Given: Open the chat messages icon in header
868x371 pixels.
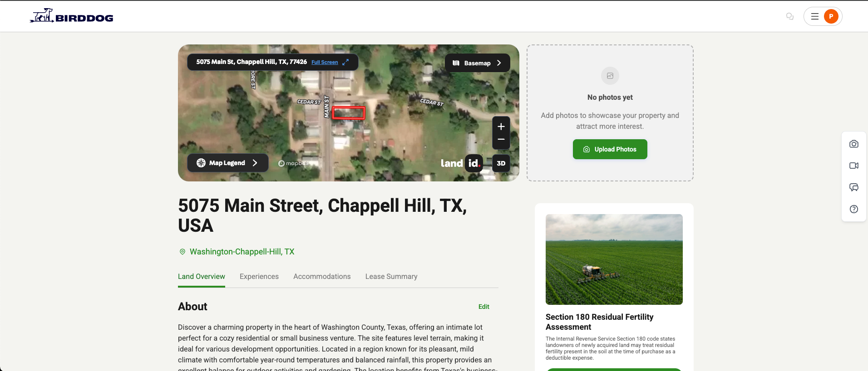Looking at the screenshot, I should pos(790,16).
